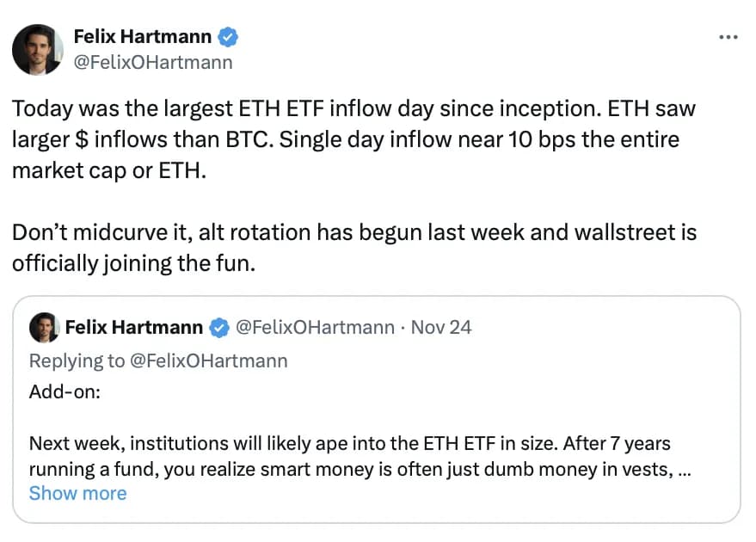The height and width of the screenshot is (542, 756).
Task: Click the @FelixOHartmann handle under the top name
Action: (153, 62)
